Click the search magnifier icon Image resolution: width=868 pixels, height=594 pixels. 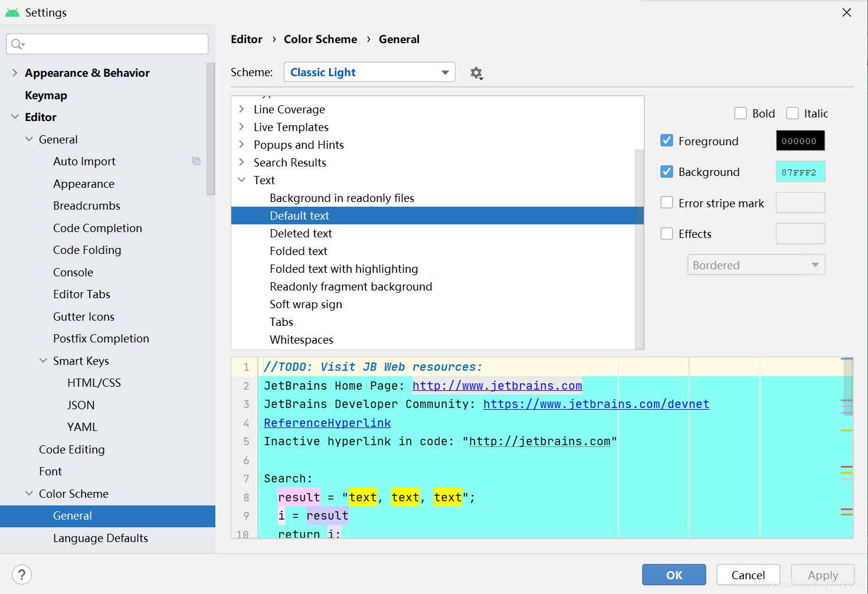tap(18, 44)
